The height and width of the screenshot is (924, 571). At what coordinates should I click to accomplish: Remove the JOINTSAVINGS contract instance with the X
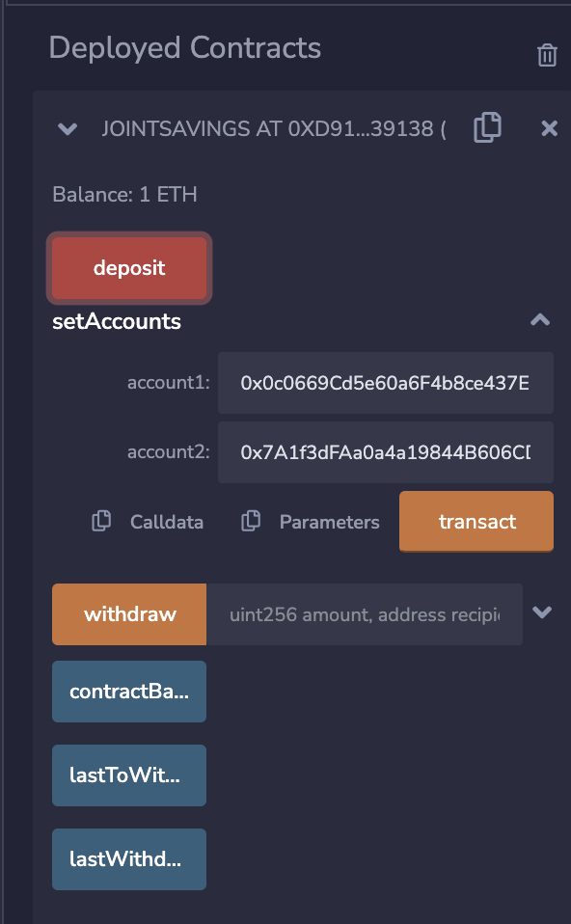click(549, 127)
